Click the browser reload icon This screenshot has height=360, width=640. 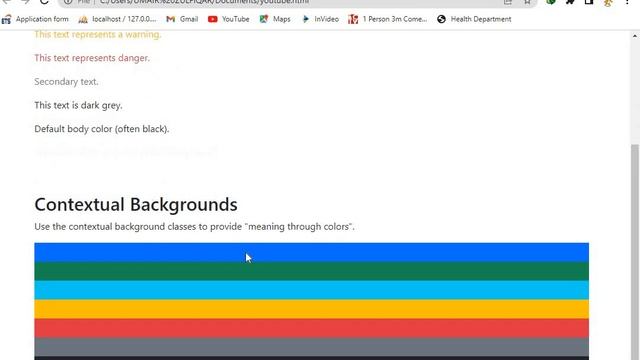pyautogui.click(x=44, y=2)
